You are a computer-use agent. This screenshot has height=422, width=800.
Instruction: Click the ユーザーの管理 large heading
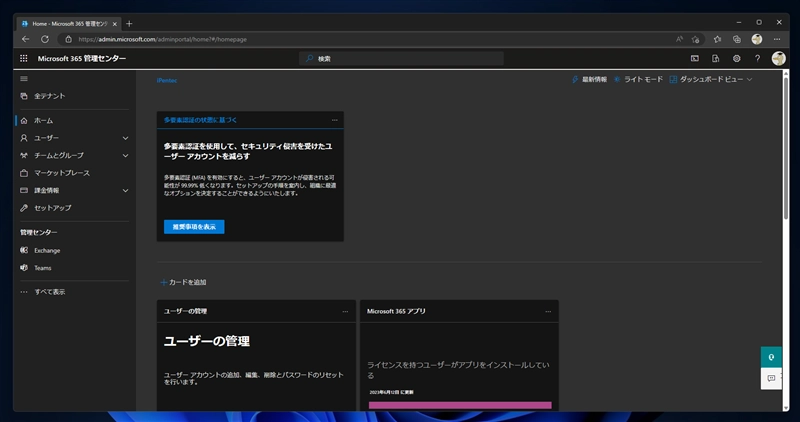click(x=207, y=341)
